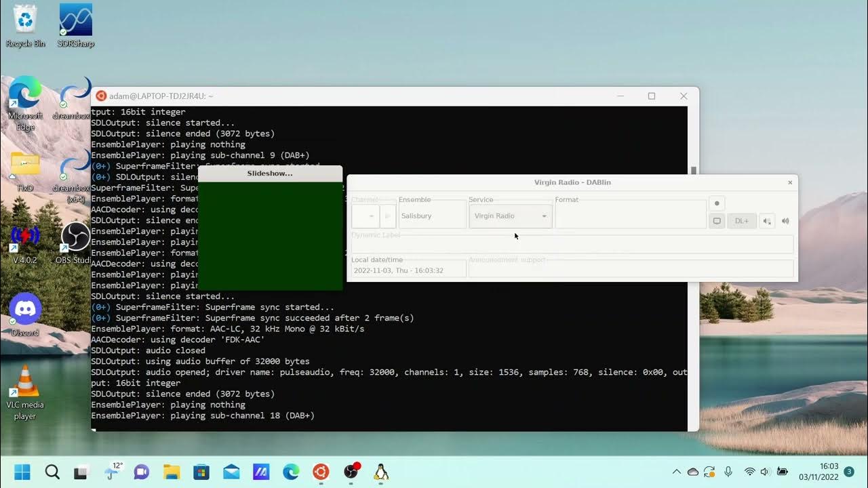The height and width of the screenshot is (488, 868).
Task: Click line 'Superframe sync succeeded after 2 frame(s)'
Action: pyautogui.click(x=252, y=318)
